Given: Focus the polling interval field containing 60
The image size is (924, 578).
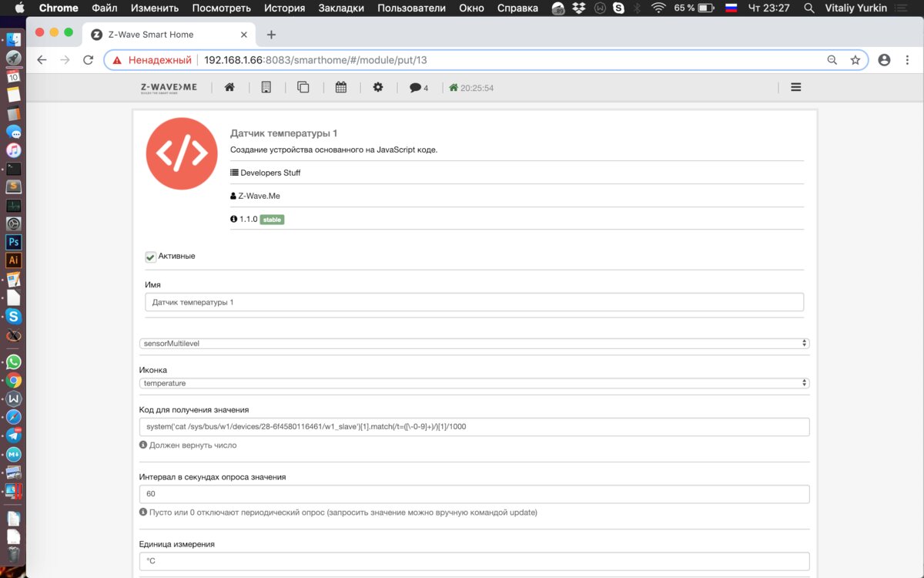Looking at the screenshot, I should [x=474, y=494].
